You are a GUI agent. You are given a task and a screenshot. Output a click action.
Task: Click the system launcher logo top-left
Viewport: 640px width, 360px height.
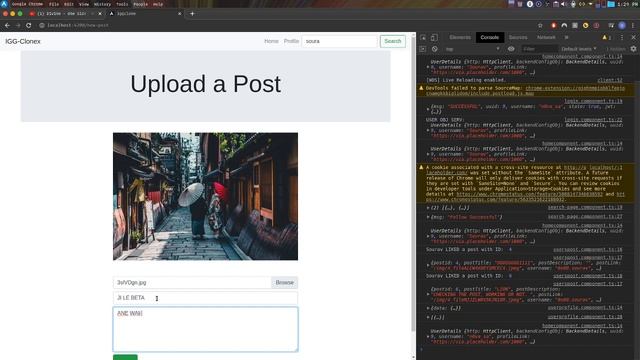4,4
